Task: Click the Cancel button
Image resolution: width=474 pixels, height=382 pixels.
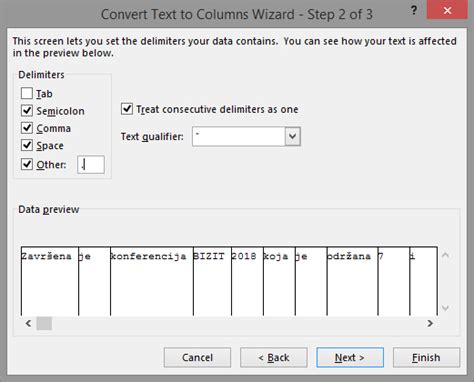Action: point(197,358)
